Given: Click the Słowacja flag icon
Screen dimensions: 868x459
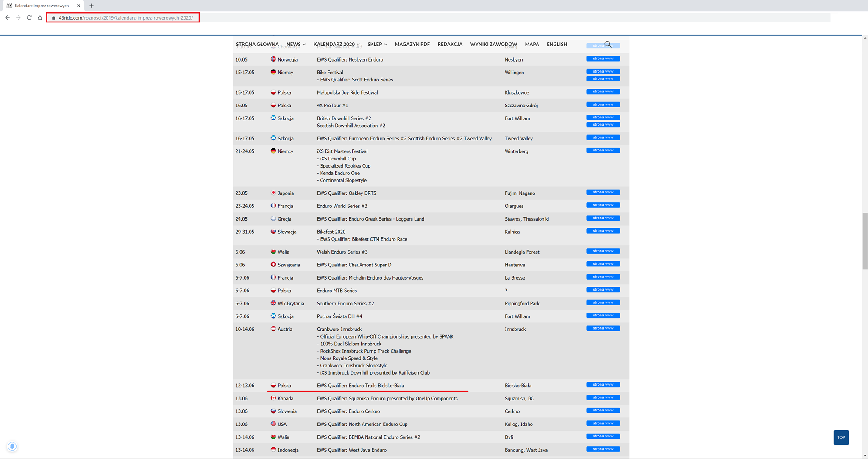Looking at the screenshot, I should click(273, 232).
